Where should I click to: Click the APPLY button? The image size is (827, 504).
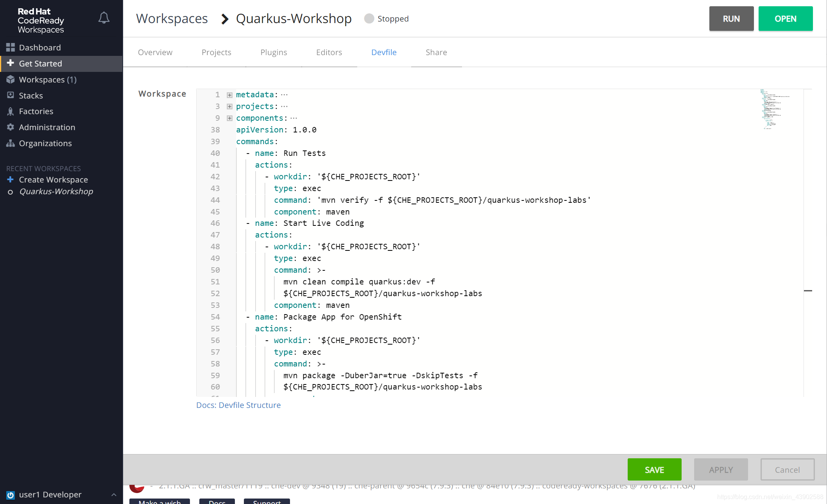[721, 470]
